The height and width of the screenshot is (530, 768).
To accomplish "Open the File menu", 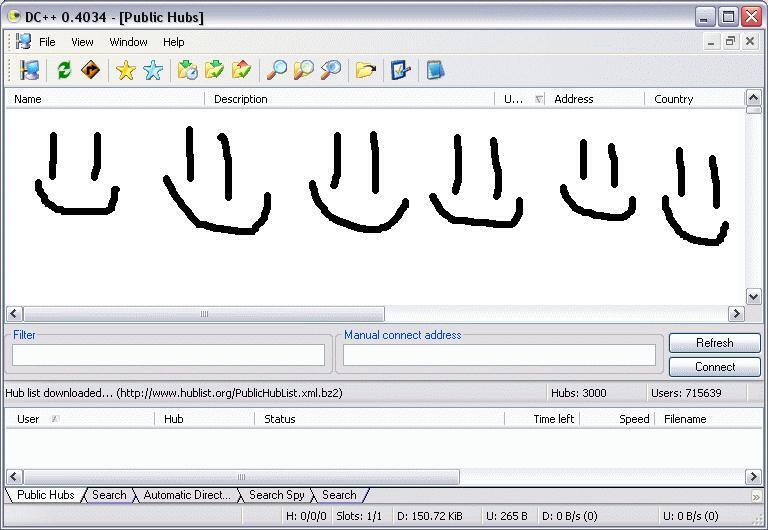I will 47,42.
